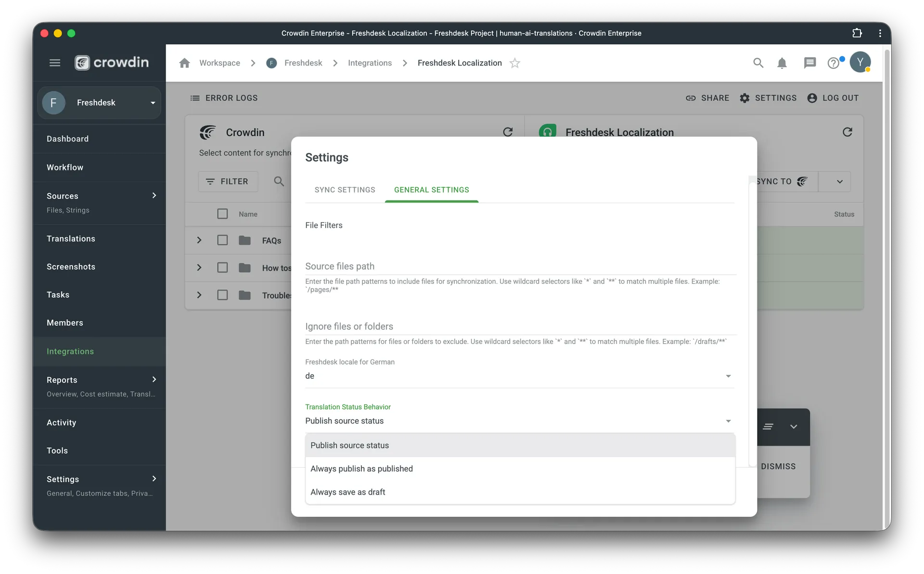Refresh the Crowdin content panel
Viewport: 924px width, 574px height.
(509, 131)
